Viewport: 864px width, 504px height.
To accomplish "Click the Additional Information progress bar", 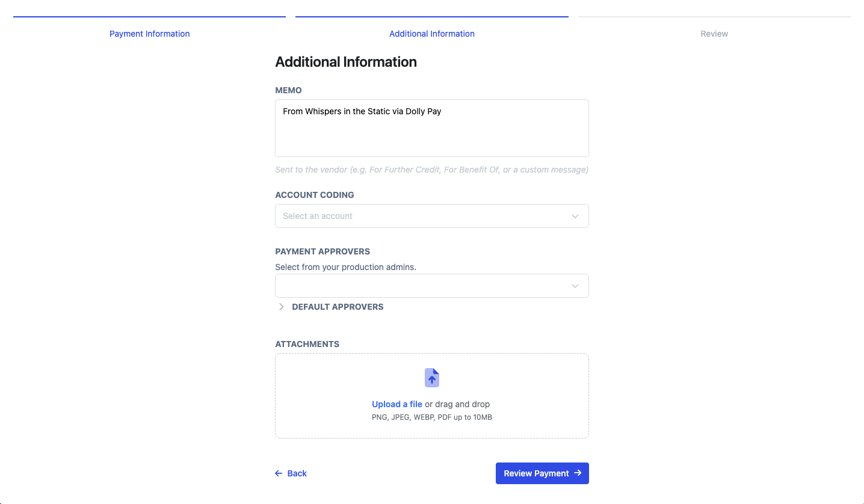I will coord(431,17).
